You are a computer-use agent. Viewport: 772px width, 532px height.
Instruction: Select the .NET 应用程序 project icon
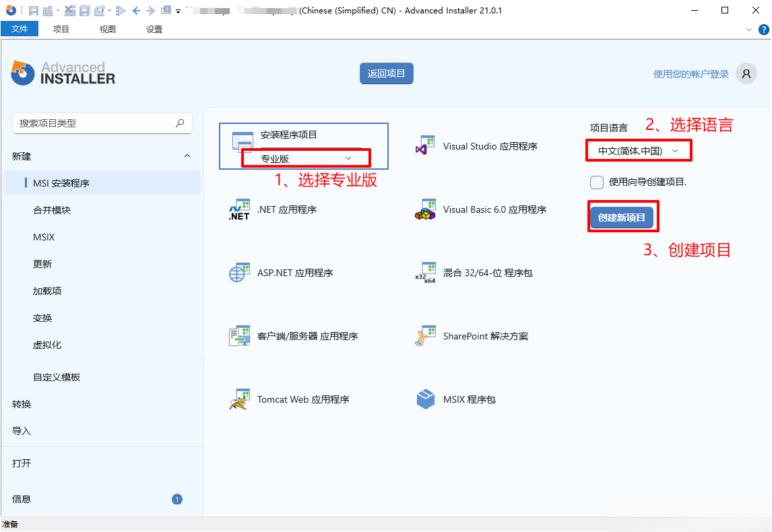[239, 209]
